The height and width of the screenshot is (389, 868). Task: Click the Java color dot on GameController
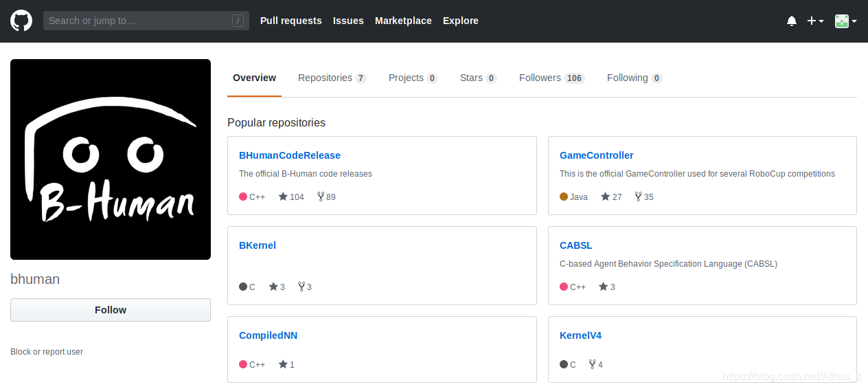click(x=564, y=197)
